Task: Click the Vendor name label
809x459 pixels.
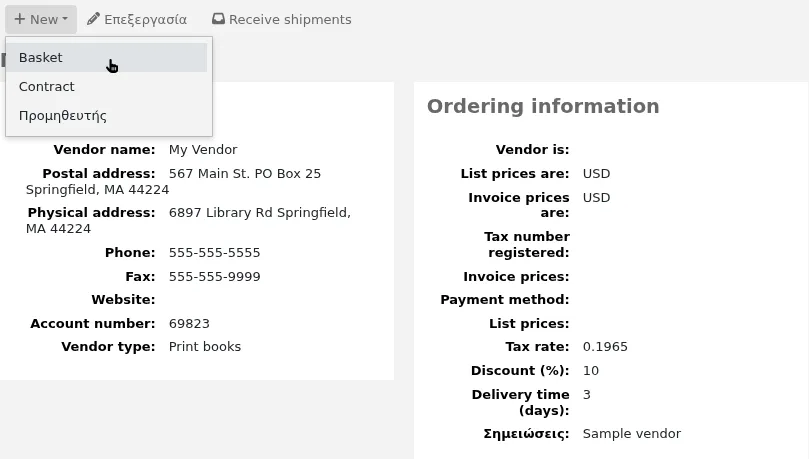Action: [104, 150]
